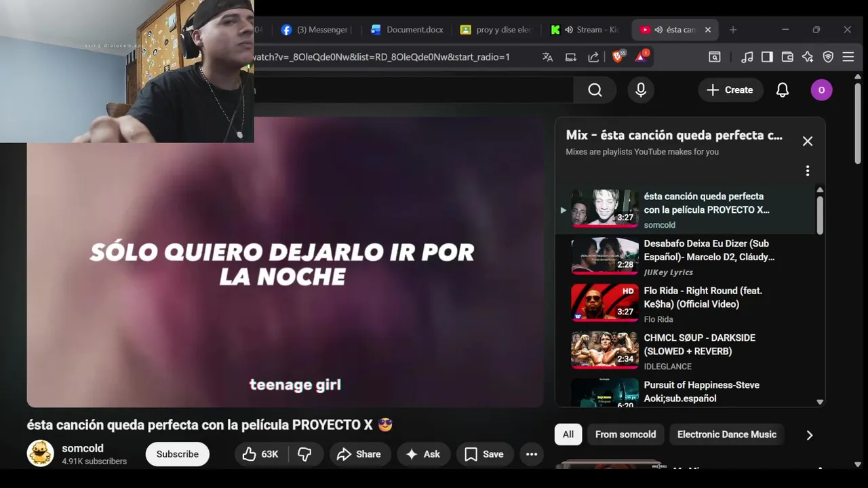Select the Electronic Dance Music chip
868x488 pixels.
point(726,434)
